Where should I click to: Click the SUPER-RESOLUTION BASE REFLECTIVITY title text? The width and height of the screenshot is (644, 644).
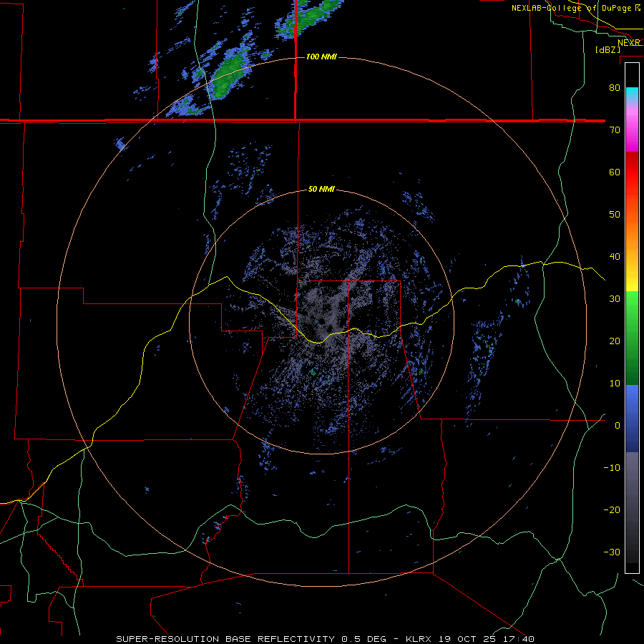(x=225, y=639)
